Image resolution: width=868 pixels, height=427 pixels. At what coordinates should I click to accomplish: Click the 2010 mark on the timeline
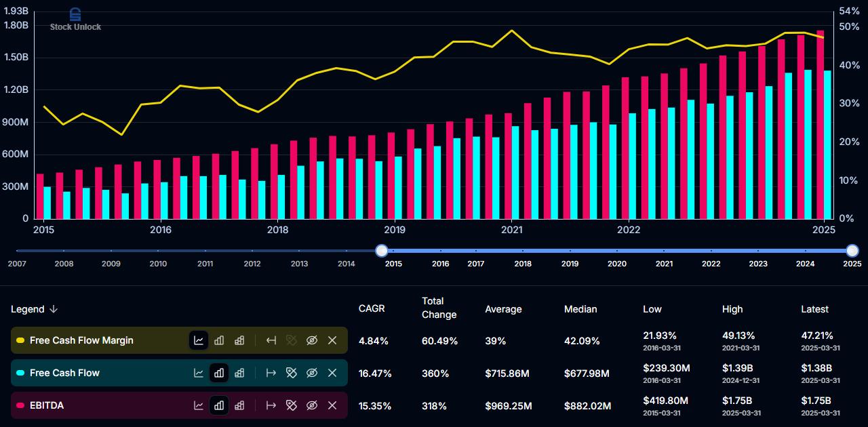pyautogui.click(x=158, y=264)
